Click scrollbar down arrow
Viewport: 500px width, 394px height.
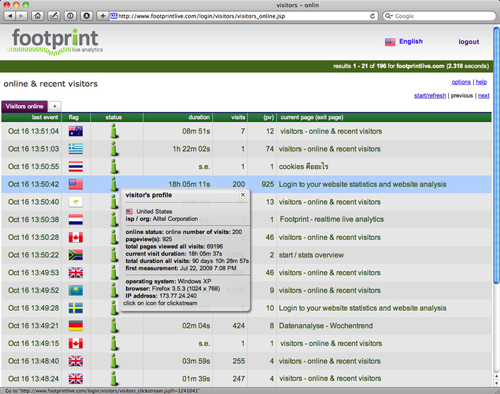(x=496, y=383)
